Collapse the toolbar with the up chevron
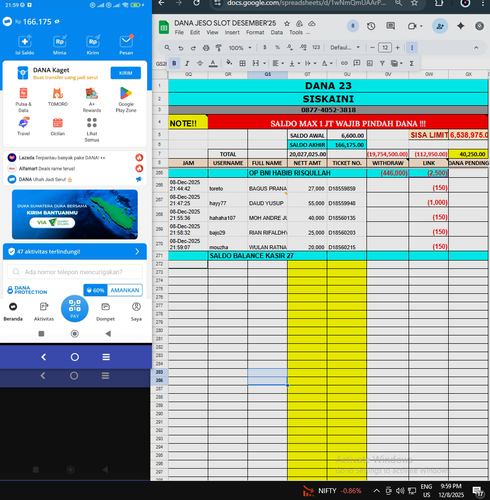 click(476, 48)
